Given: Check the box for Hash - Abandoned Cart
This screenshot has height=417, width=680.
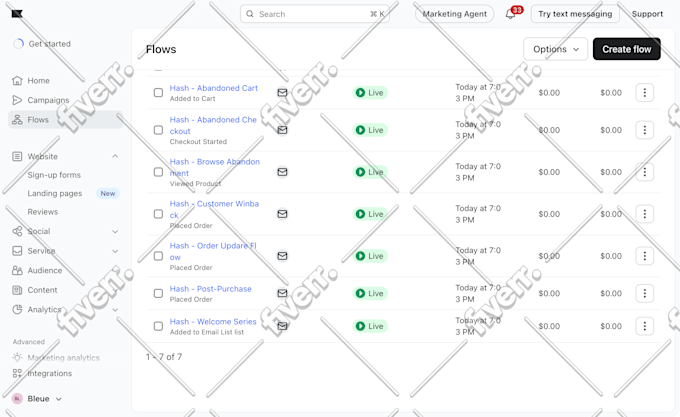Looking at the screenshot, I should [158, 93].
